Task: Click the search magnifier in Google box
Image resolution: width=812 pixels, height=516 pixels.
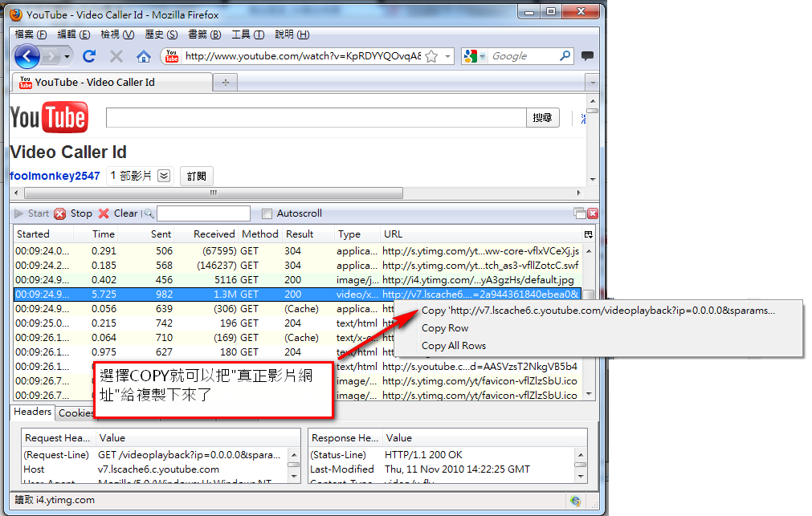Action: pos(565,55)
